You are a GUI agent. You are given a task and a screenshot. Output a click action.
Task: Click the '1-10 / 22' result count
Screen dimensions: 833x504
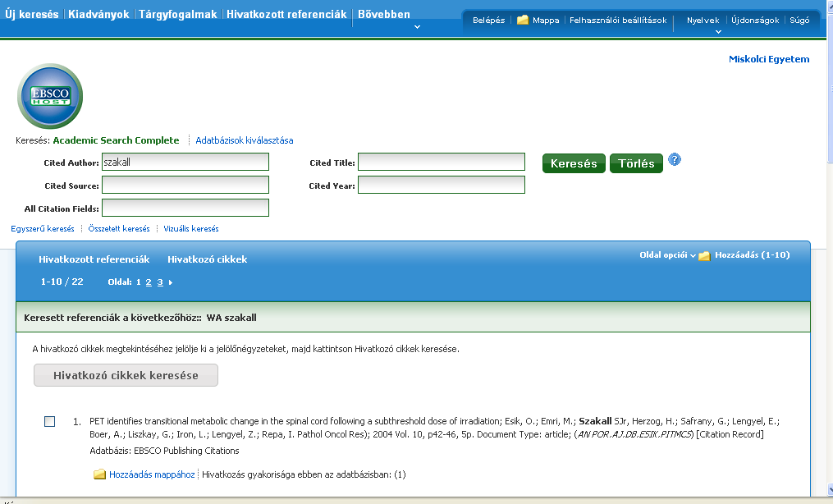(62, 282)
